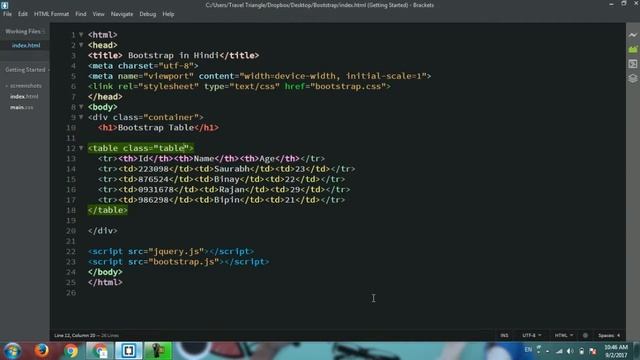Screen dimensions: 640x360
Task: Collapse the body tag fold on line 8
Action: tap(81, 107)
